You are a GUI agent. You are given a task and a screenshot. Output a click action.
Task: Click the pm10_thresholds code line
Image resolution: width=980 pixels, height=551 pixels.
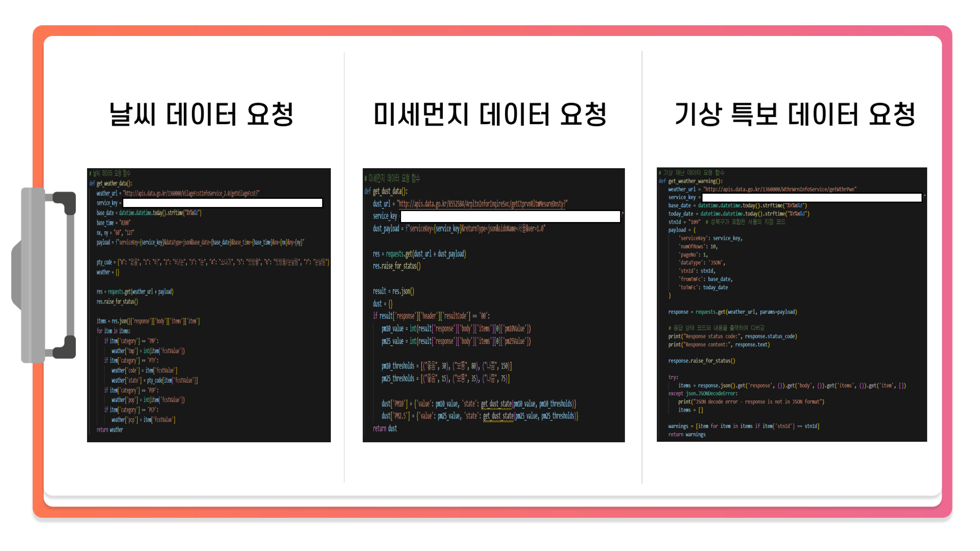click(446, 366)
